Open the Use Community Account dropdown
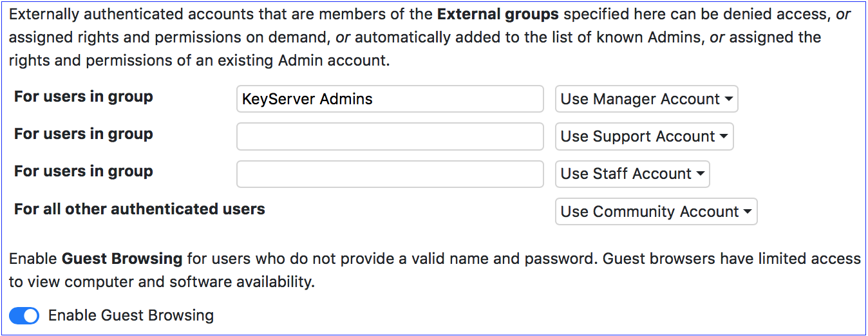This screenshot has height=336, width=868. 656,212
